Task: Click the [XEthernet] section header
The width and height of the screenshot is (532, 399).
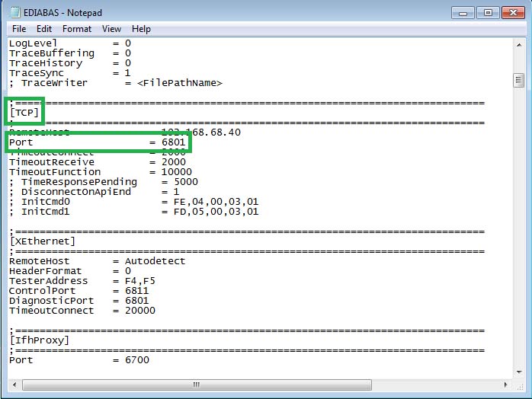Action: (43, 241)
